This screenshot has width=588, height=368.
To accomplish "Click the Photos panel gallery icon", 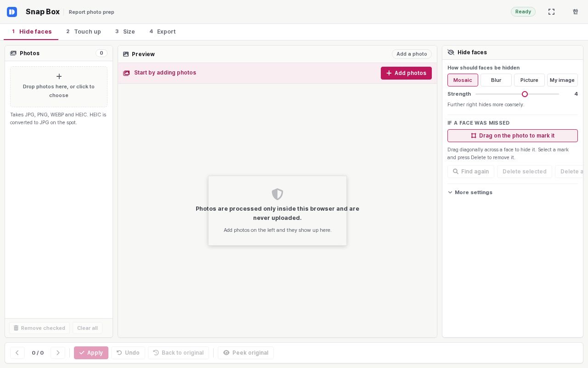I will (13, 53).
